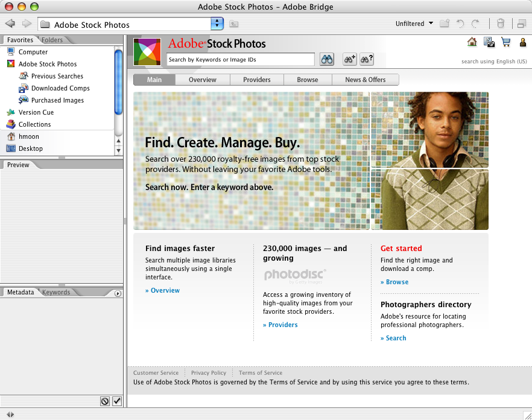532x420 pixels.
Task: Open downloaded comps header icon
Action: (489, 42)
